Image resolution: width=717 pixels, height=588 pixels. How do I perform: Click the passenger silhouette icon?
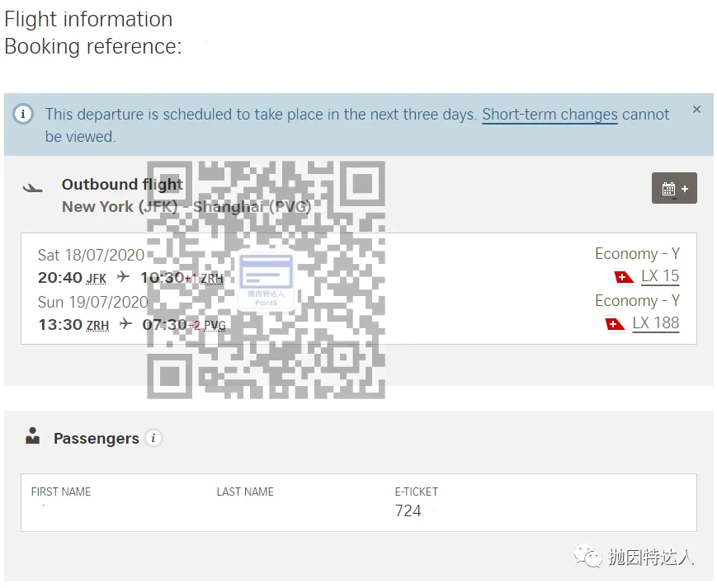pos(32,435)
